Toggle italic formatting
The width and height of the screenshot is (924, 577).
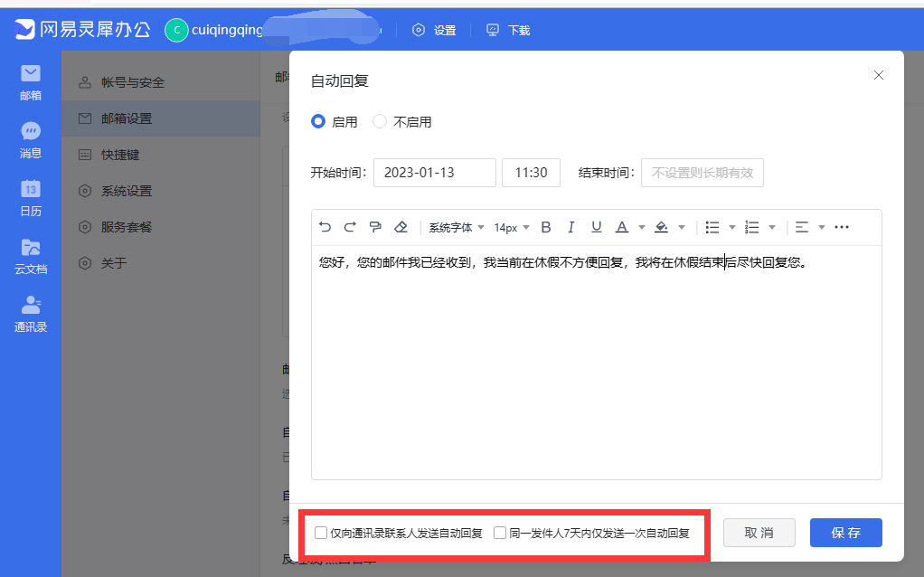[571, 227]
